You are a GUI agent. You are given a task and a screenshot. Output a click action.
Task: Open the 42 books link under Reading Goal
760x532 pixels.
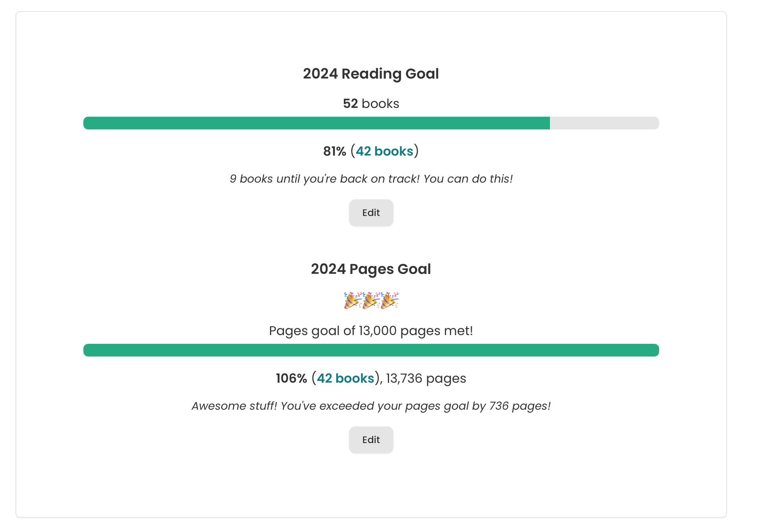pos(384,151)
